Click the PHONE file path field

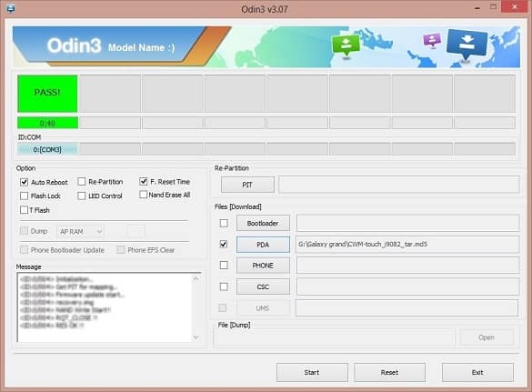click(x=407, y=266)
